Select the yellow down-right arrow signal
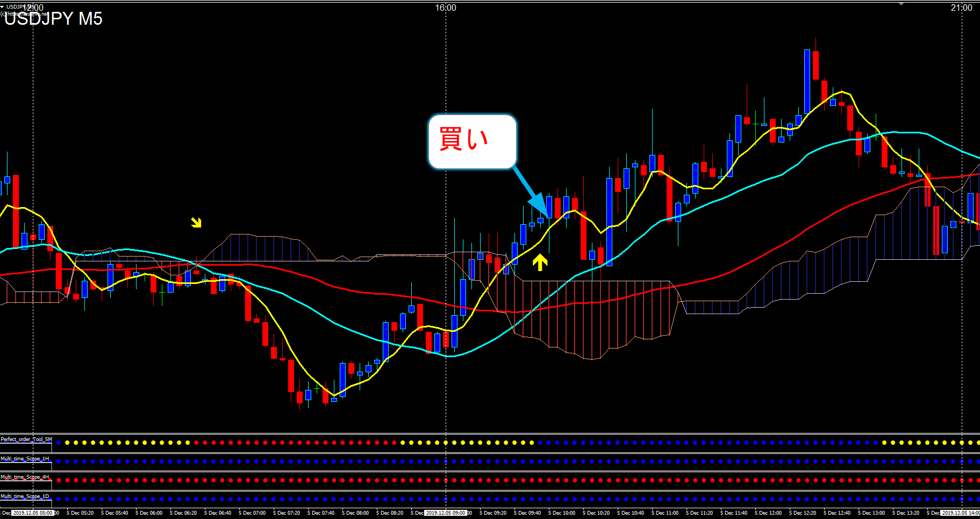Image resolution: width=980 pixels, height=519 pixels. (196, 223)
